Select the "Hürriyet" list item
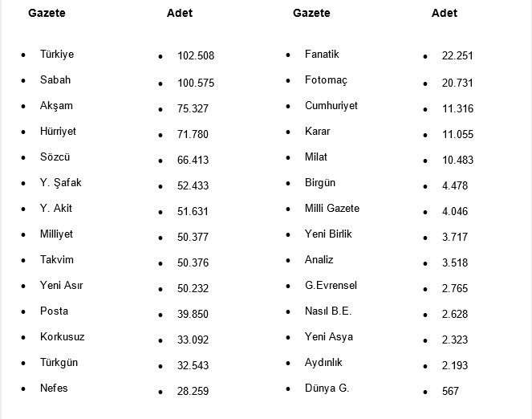The image size is (532, 419). click(x=59, y=132)
